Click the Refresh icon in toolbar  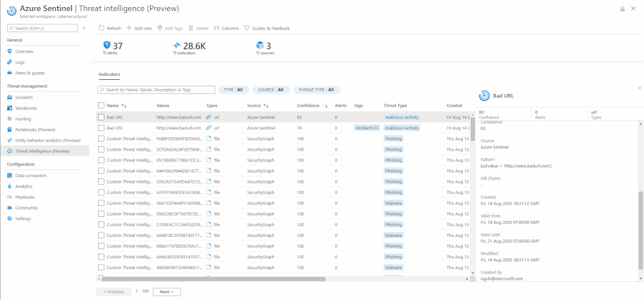(101, 28)
